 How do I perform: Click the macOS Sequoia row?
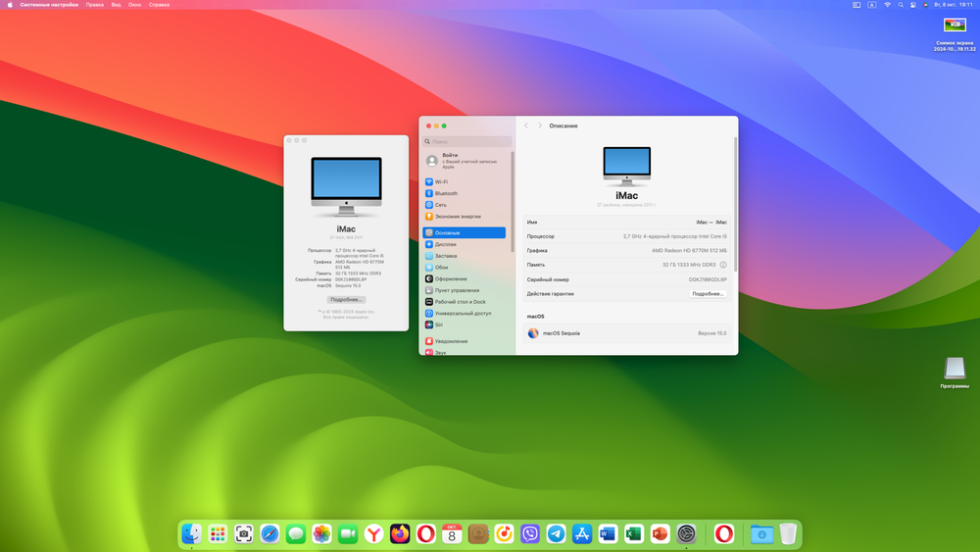point(627,333)
